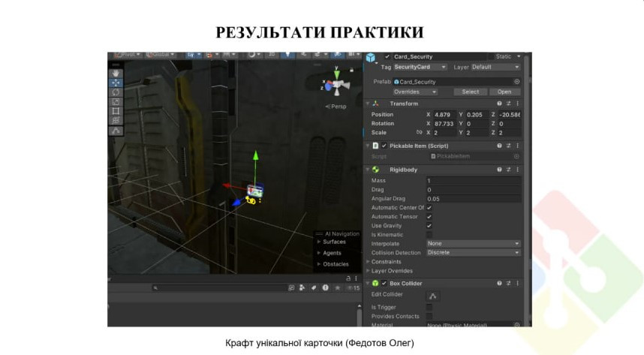The image size is (644, 355).
Task: Toggle Automatic Tensor checkbox
Action: pos(429,217)
